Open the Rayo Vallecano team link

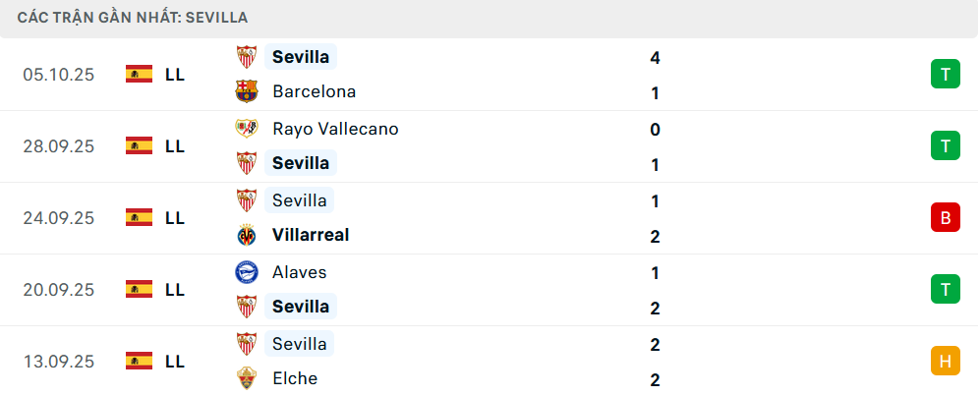335,129
